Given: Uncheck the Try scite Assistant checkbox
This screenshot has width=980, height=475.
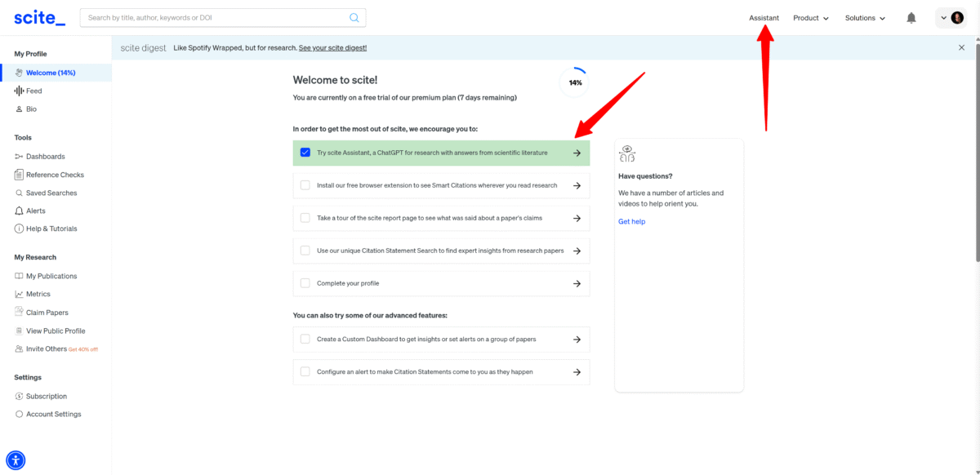Looking at the screenshot, I should click(x=305, y=153).
